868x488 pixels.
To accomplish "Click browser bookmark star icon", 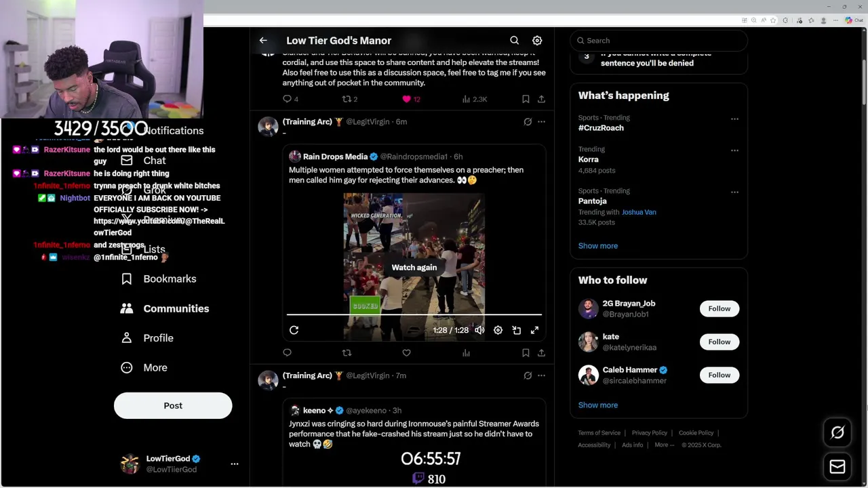I will 772,20.
